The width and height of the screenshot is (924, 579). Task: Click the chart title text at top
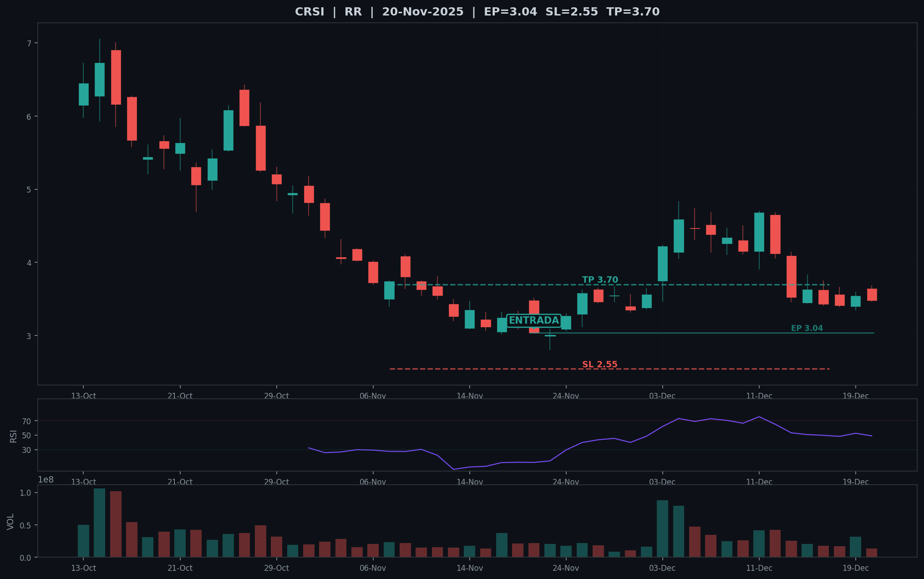click(x=477, y=12)
